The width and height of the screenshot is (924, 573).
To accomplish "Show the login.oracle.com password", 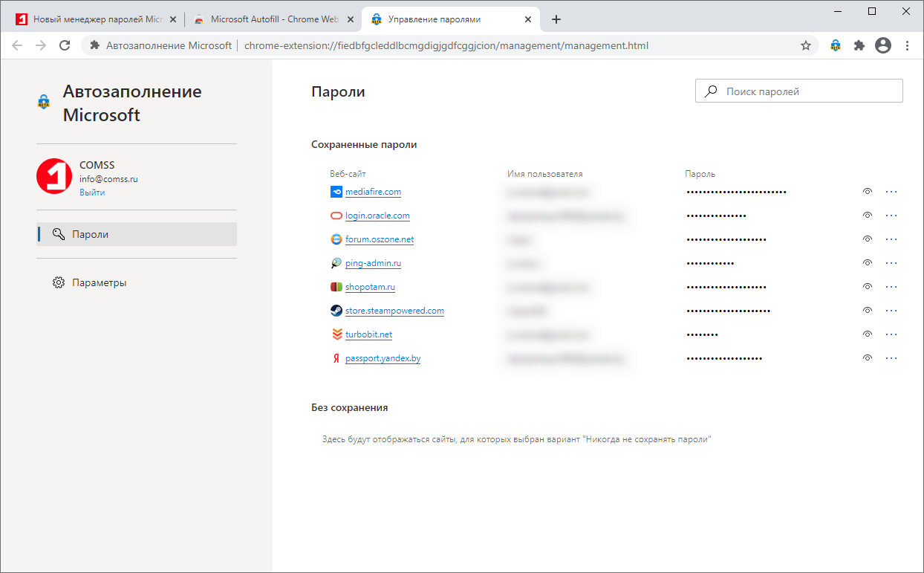I will pyautogui.click(x=867, y=216).
